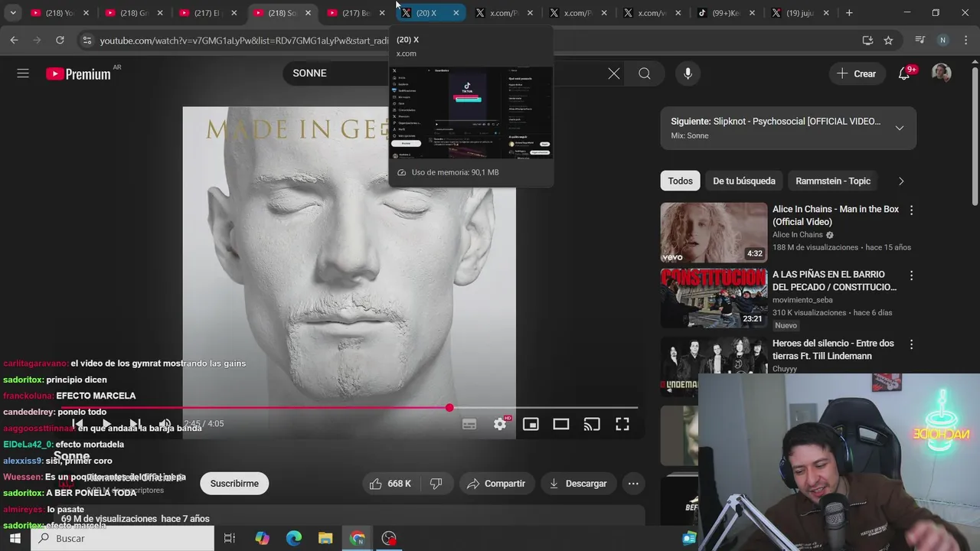Skip to next video in player
980x551 pixels.
pyautogui.click(x=136, y=424)
